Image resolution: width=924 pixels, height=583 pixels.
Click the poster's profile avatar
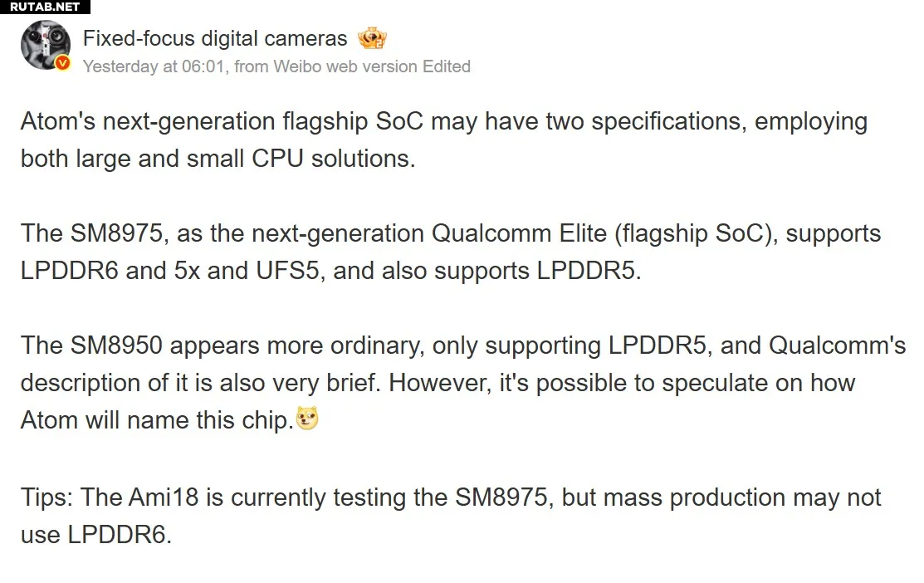point(45,45)
